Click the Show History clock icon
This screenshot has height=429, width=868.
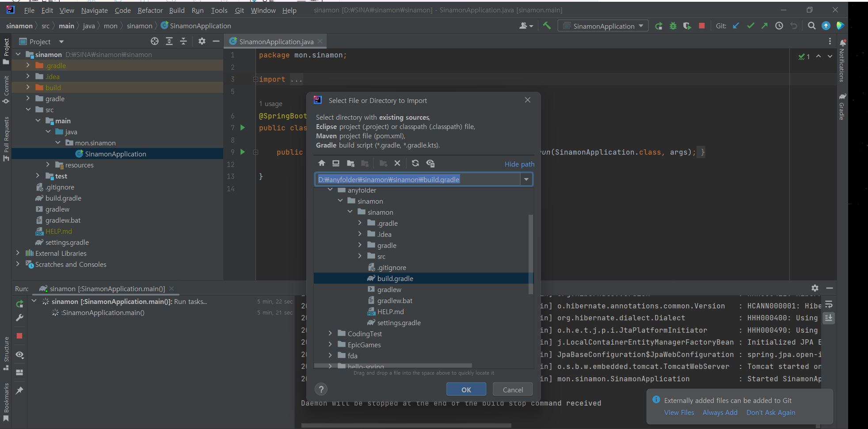779,26
